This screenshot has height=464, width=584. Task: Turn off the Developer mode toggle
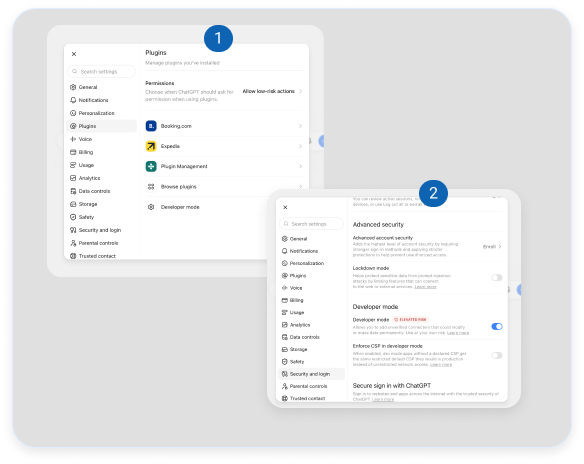[x=496, y=327]
